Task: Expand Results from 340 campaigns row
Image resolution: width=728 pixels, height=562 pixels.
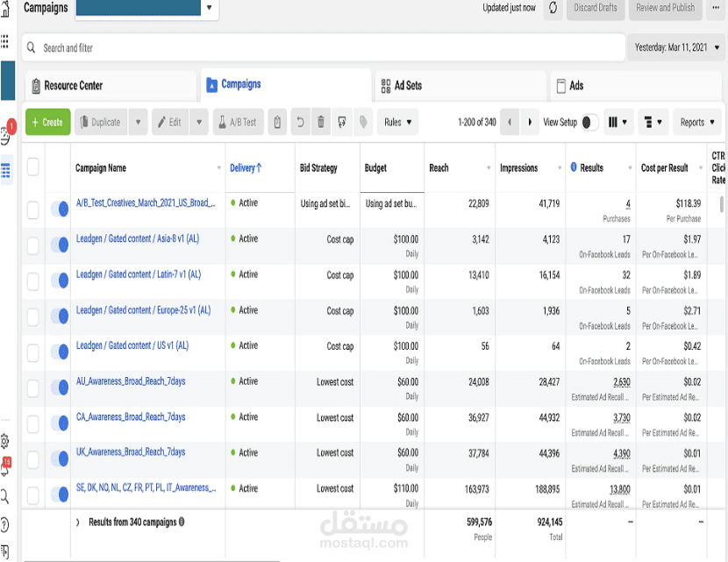Action: 77,523
